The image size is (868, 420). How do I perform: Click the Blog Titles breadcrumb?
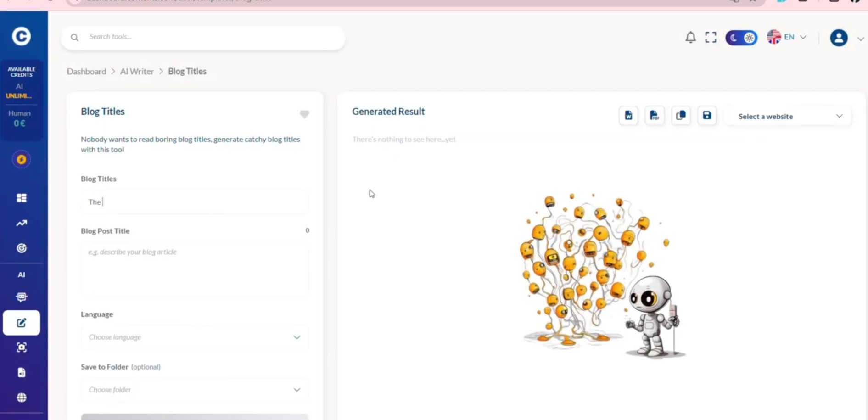pos(187,71)
